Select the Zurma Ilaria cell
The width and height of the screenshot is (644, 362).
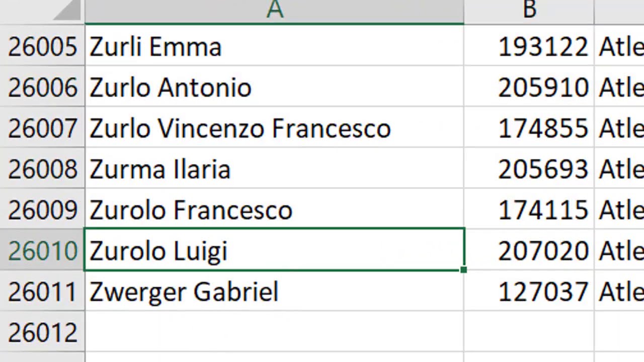(x=274, y=169)
